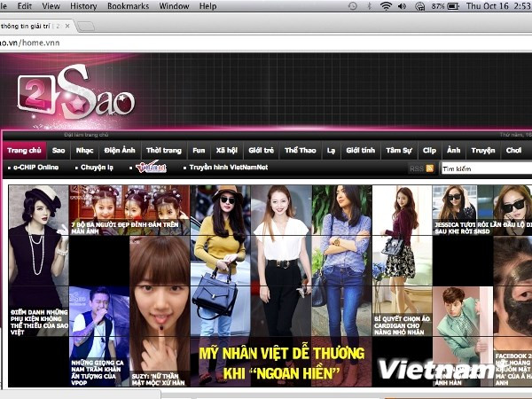Image resolution: width=532 pixels, height=399 pixels.
Task: Open the Lạ section
Action: [331, 151]
